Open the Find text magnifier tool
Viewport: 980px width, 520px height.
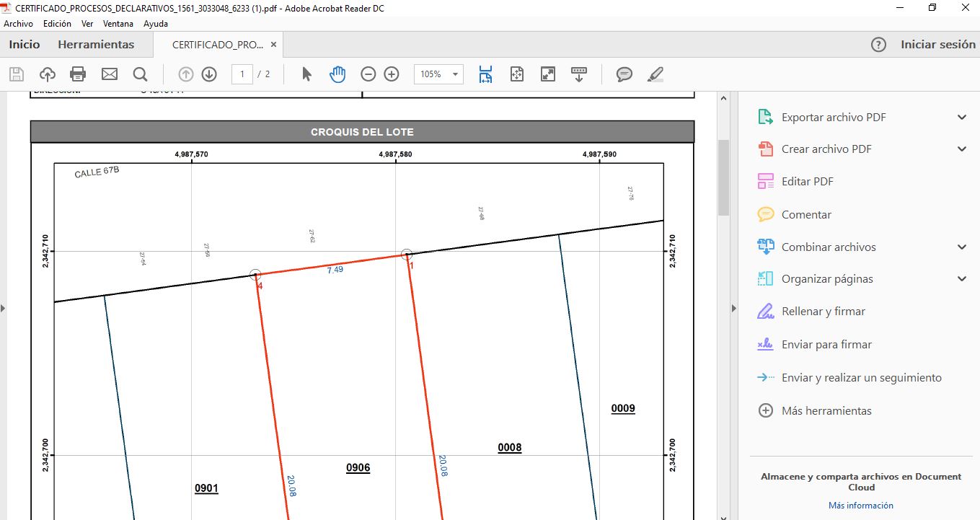140,74
